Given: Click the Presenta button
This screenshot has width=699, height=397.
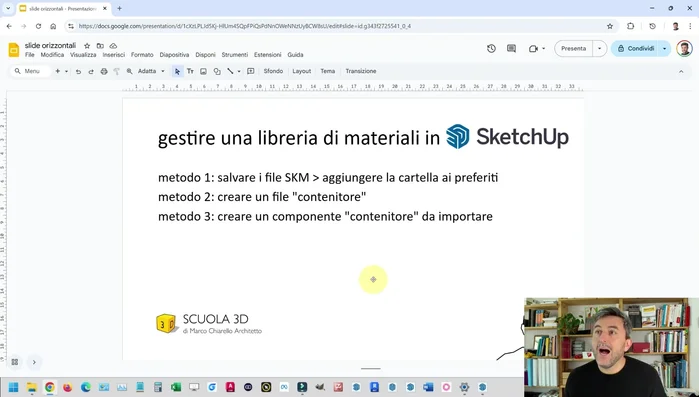Looking at the screenshot, I should [x=573, y=49].
